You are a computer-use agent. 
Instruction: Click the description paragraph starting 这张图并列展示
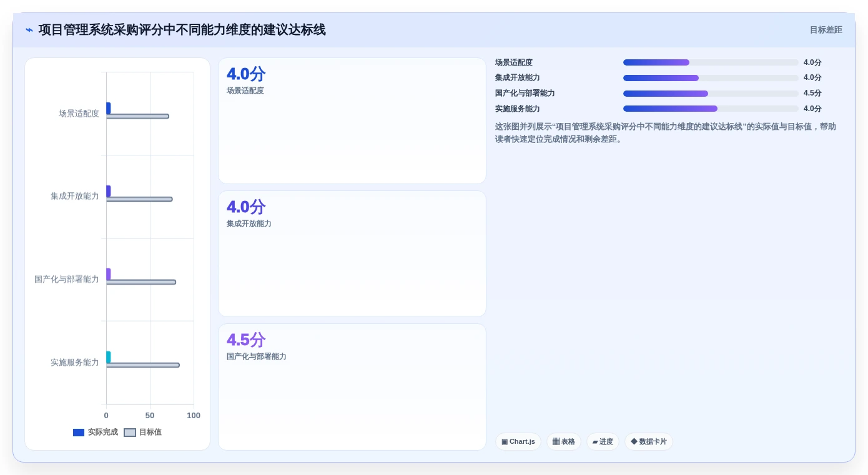tap(666, 133)
